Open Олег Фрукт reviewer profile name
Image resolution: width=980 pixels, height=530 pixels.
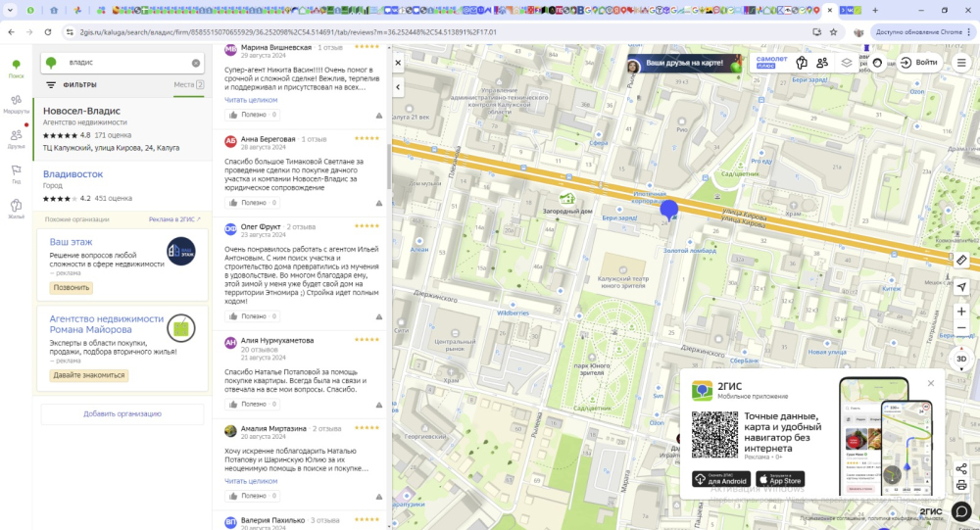coord(261,227)
